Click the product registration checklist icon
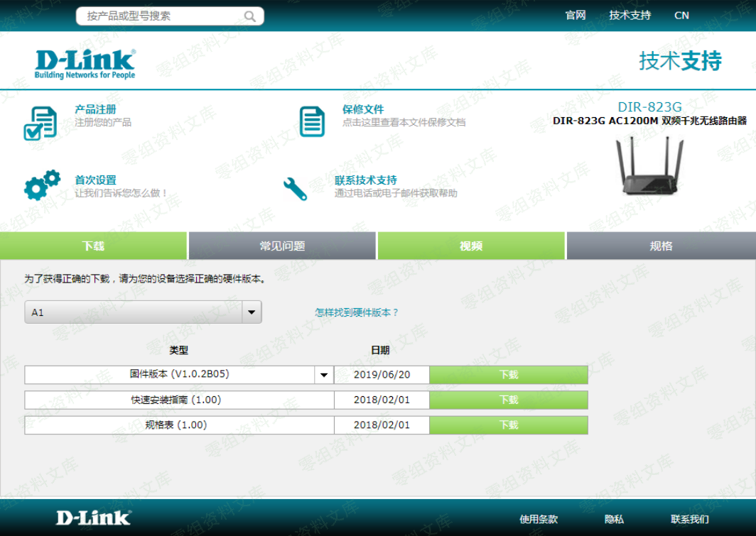 40,124
